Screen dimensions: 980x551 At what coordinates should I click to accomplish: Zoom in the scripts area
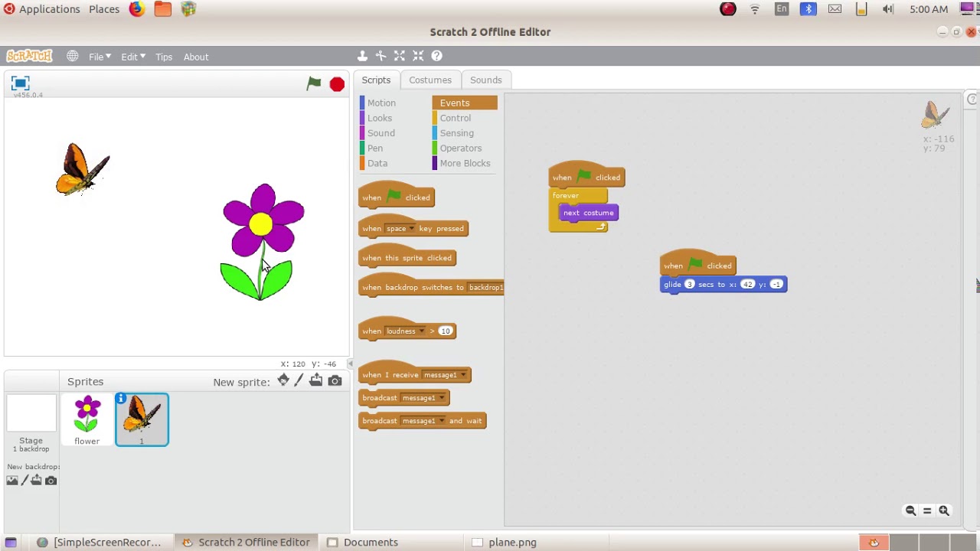944,510
